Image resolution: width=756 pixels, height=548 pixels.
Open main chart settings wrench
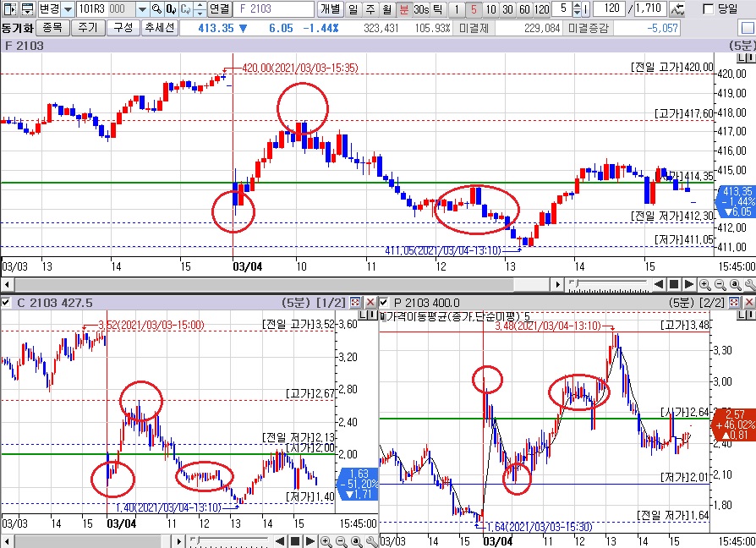[x=750, y=285]
